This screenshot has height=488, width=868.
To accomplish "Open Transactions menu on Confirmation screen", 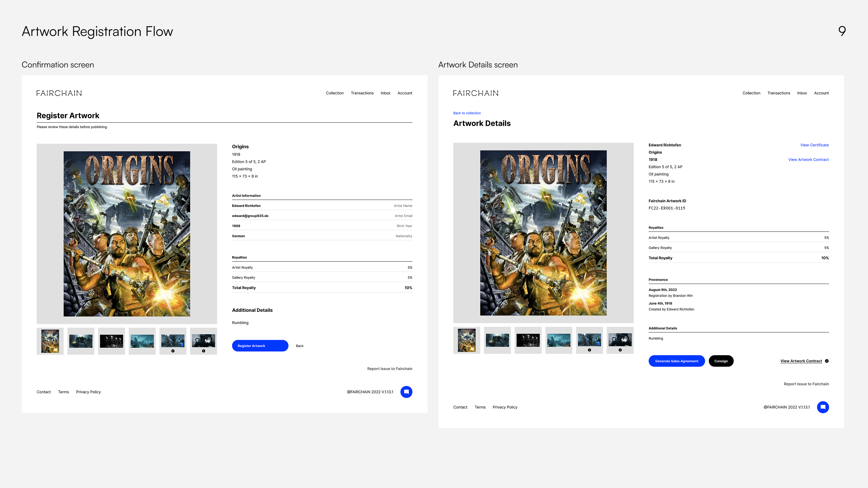I will 362,93.
